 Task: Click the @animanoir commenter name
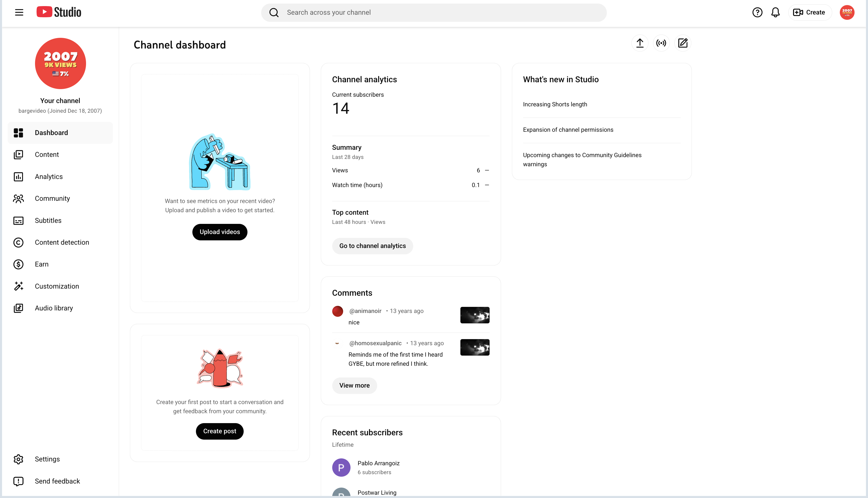[365, 311]
